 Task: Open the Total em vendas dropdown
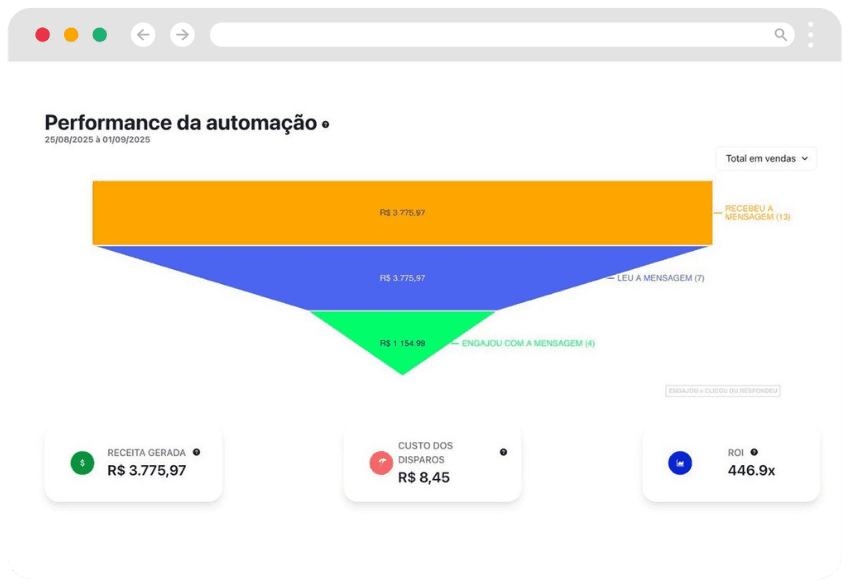click(766, 158)
